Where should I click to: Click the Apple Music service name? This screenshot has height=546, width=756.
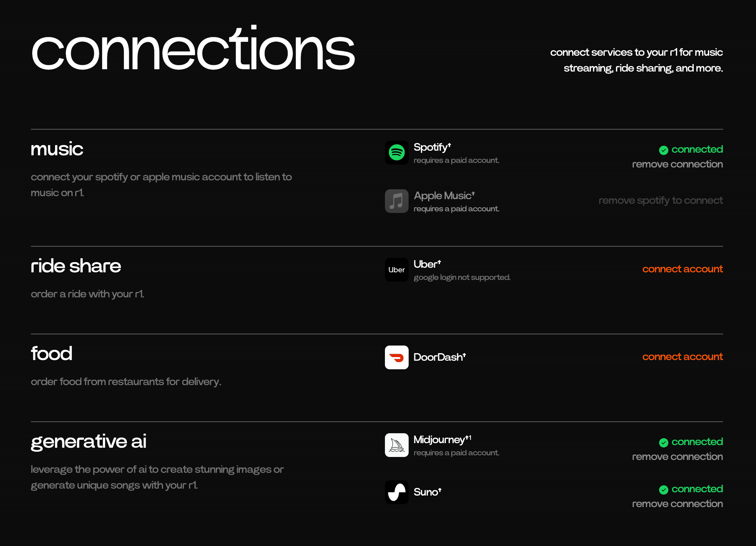[x=443, y=196]
